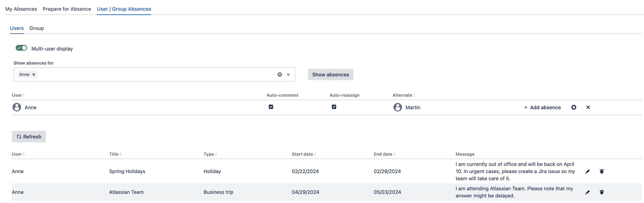Expand the Show absences for dropdown
644x203 pixels.
[x=288, y=74]
